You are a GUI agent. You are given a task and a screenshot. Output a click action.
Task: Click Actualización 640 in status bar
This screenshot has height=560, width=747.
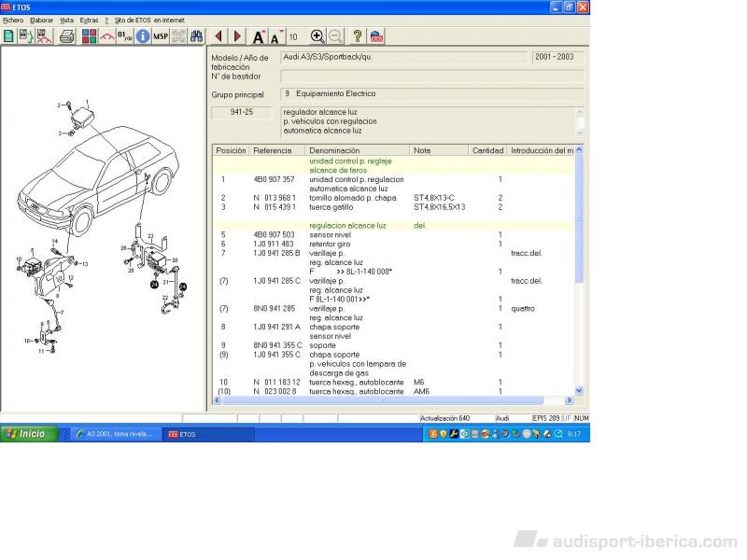coord(444,418)
